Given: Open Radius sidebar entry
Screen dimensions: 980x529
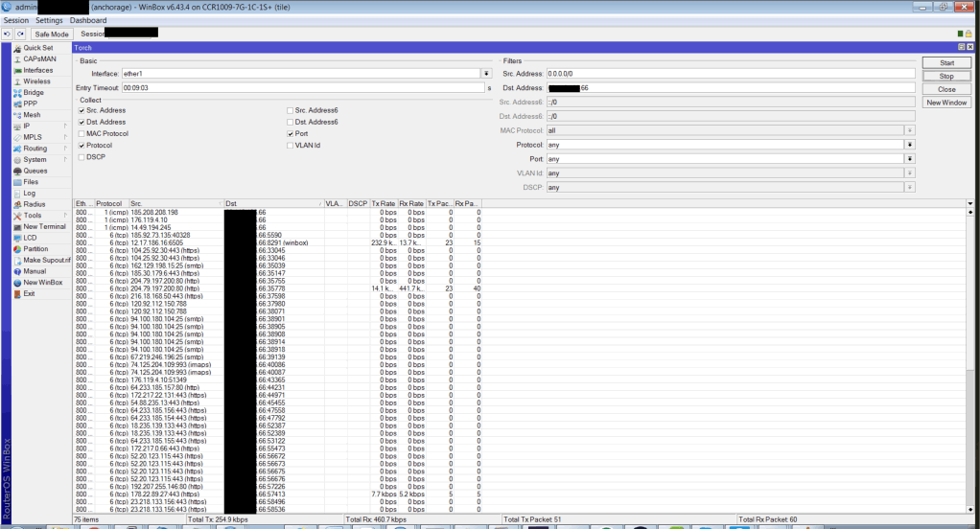Looking at the screenshot, I should [34, 204].
